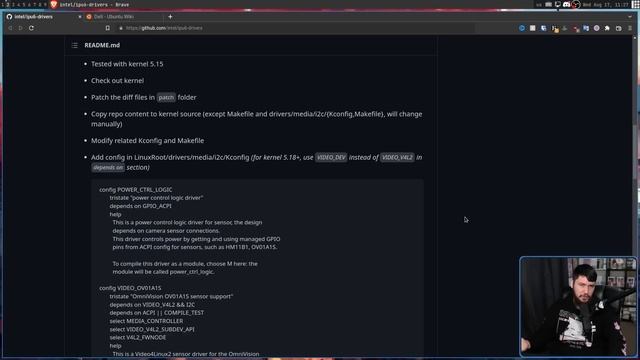Viewport: 640px width, 360px height.
Task: Open Discord from the system tray
Action: [x=567, y=4]
